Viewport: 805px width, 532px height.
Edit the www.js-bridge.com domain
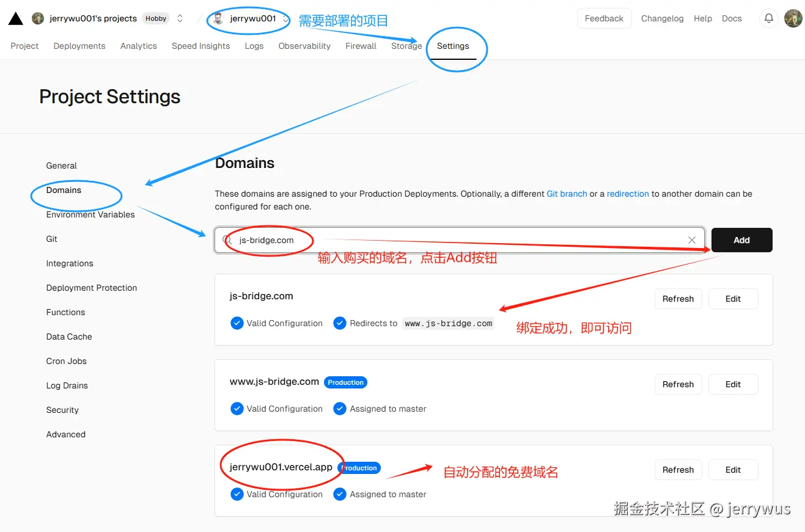(733, 384)
